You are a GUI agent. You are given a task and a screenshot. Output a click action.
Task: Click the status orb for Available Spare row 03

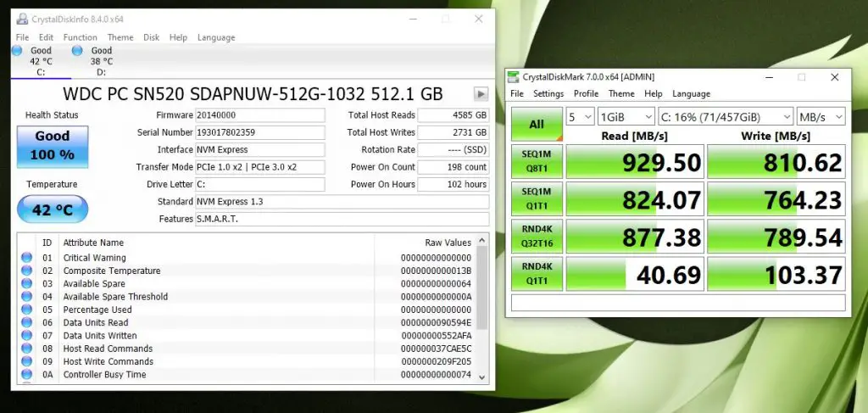pos(26,284)
